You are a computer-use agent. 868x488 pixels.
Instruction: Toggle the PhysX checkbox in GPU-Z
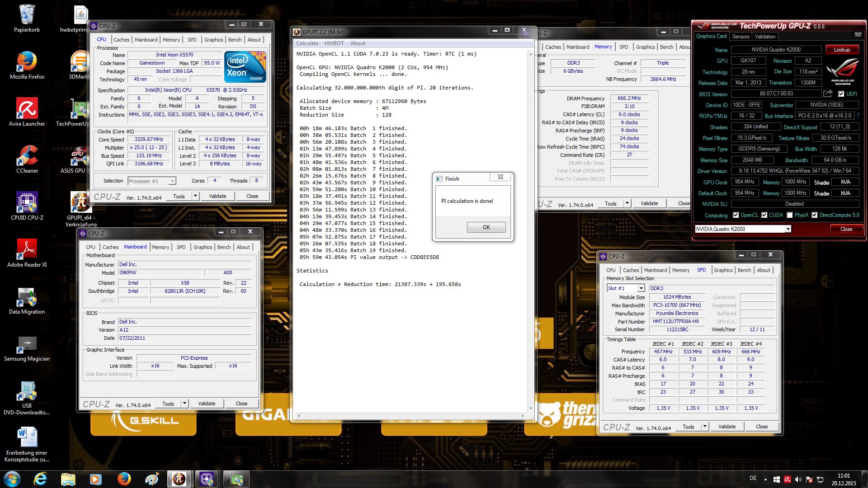tap(789, 215)
